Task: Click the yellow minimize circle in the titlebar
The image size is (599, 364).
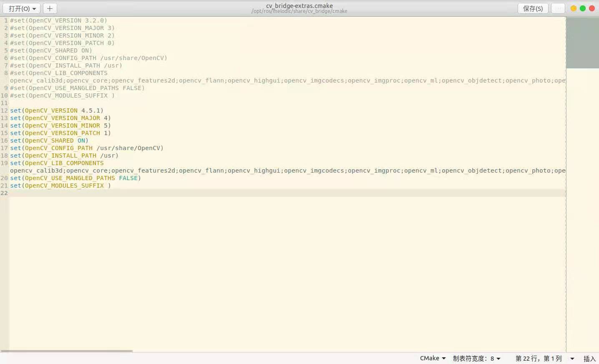Action: click(573, 8)
